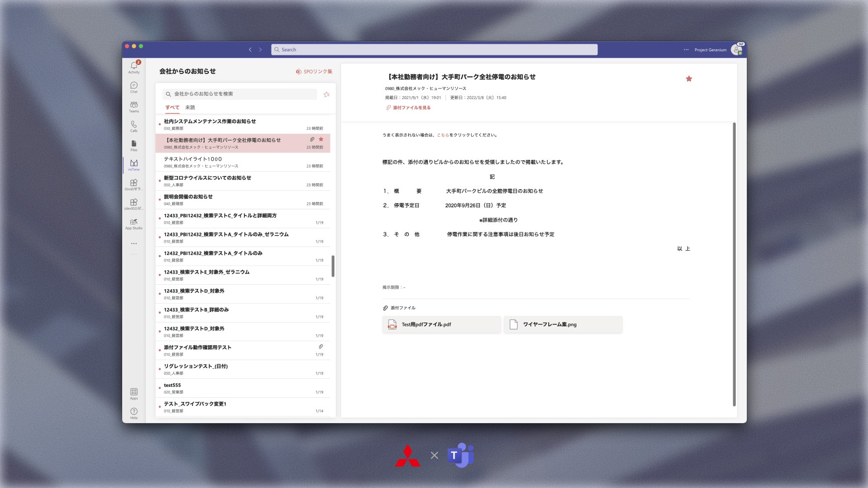868x488 pixels.
Task: Click the Test用pdfファイル.pdf file icon
Action: (392, 324)
